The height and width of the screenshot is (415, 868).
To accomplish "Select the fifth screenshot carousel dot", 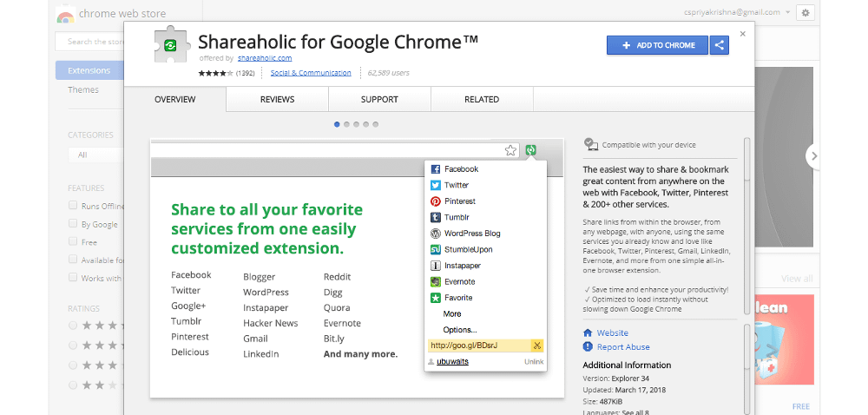I will tap(375, 124).
